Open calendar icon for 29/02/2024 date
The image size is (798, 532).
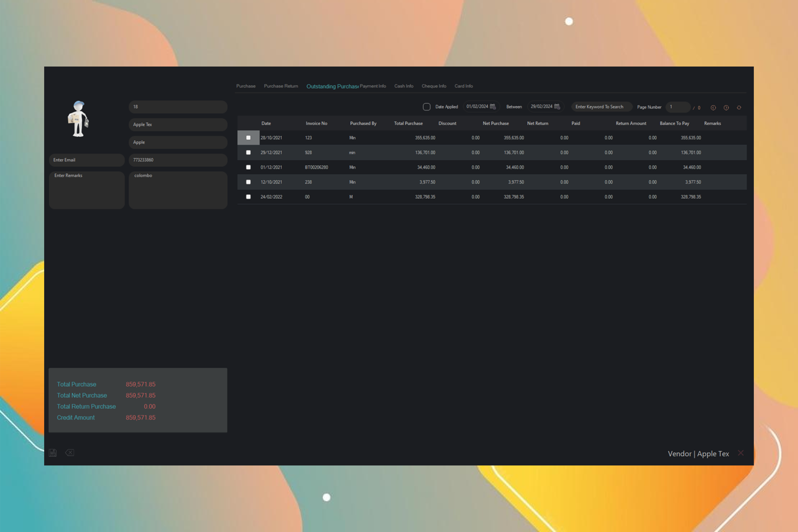(557, 107)
